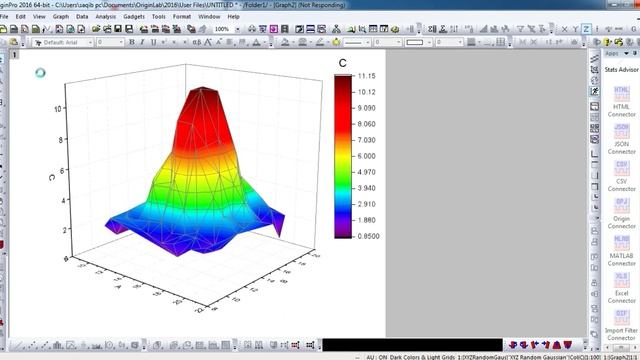The width and height of the screenshot is (640, 360).
Task: Click the superscript formatting icon
Action: coord(164,42)
